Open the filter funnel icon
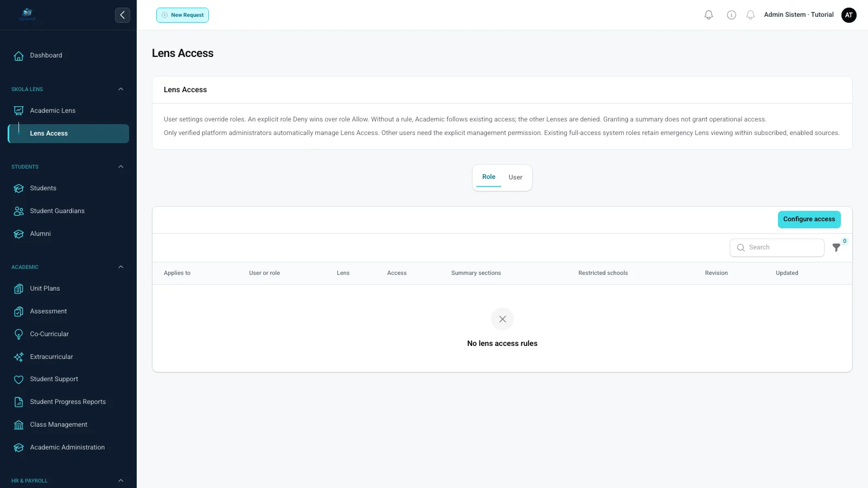Image resolution: width=868 pixels, height=488 pixels. click(837, 248)
